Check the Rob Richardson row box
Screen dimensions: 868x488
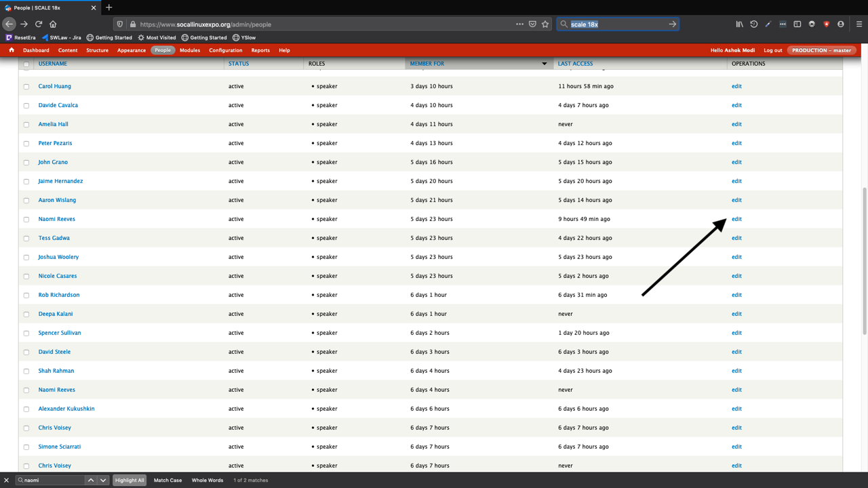pyautogui.click(x=26, y=296)
